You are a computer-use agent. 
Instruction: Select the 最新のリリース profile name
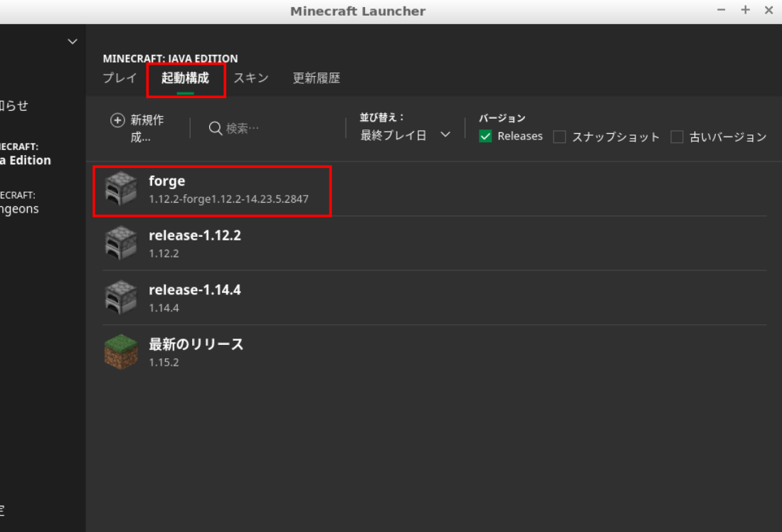coord(196,344)
